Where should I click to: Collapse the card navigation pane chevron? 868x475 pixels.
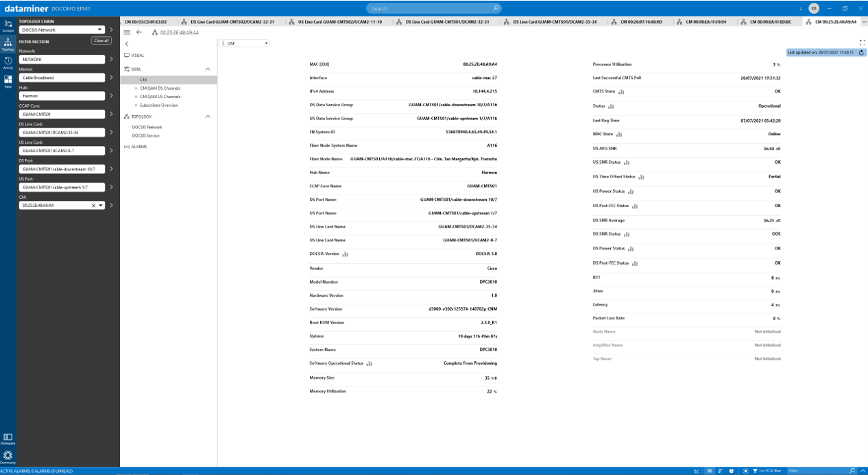pyautogui.click(x=127, y=44)
